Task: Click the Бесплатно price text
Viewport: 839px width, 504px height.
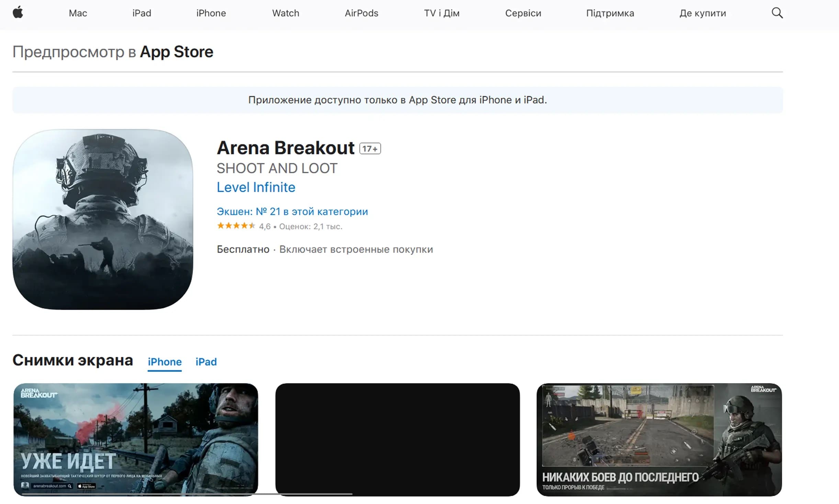Action: pos(243,249)
